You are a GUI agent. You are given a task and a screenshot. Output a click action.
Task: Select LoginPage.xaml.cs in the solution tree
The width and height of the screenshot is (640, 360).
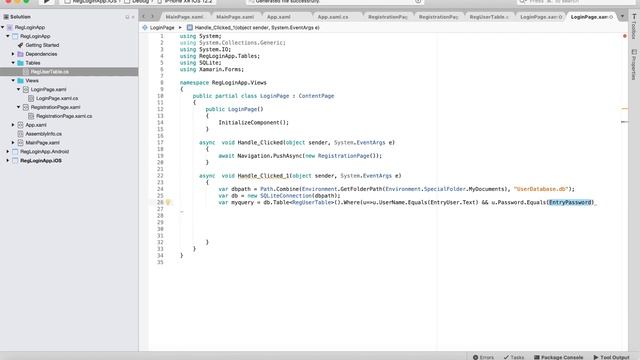57,98
